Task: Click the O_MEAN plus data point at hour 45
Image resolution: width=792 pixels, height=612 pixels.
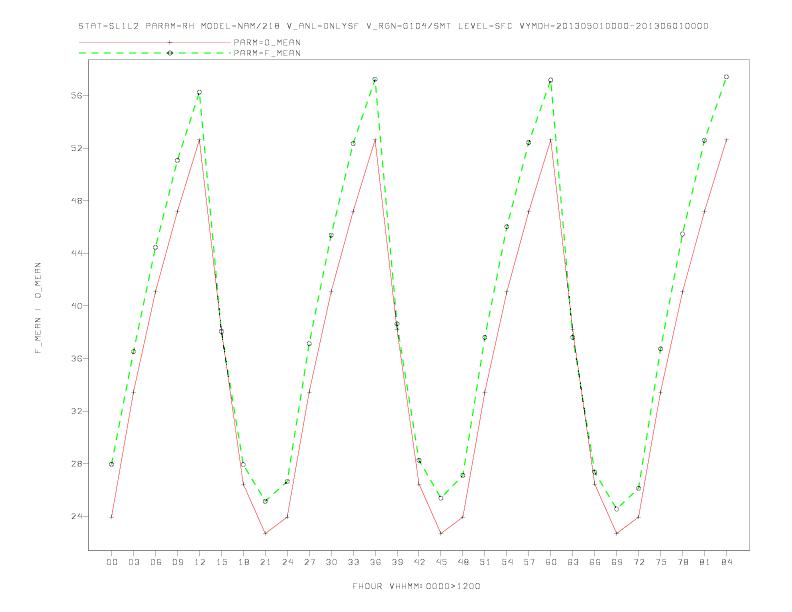Action: 441,533
